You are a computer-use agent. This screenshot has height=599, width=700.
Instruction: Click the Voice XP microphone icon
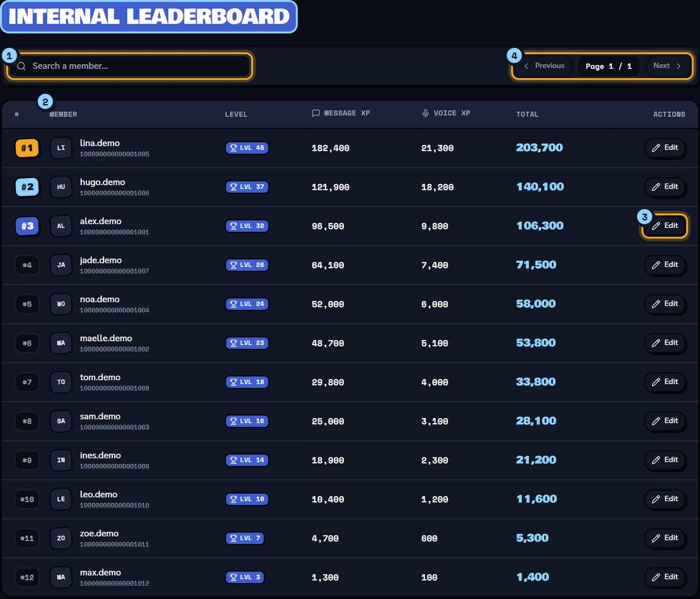click(x=425, y=113)
